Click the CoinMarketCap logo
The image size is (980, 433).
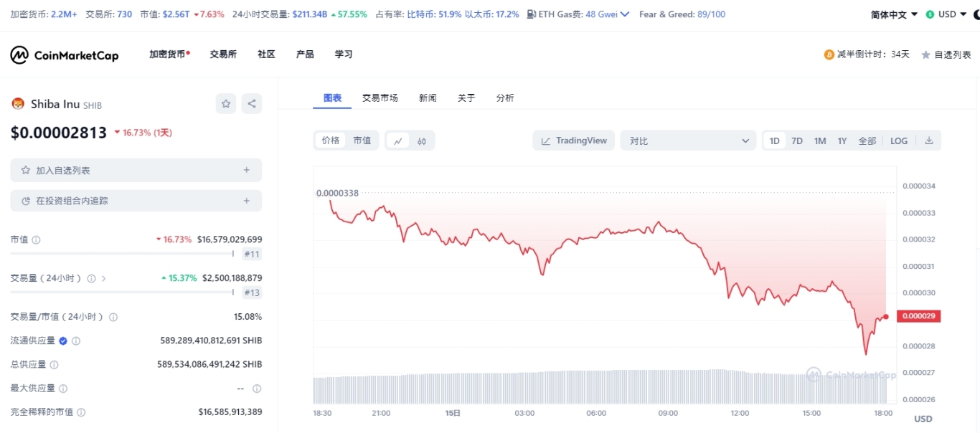point(64,55)
